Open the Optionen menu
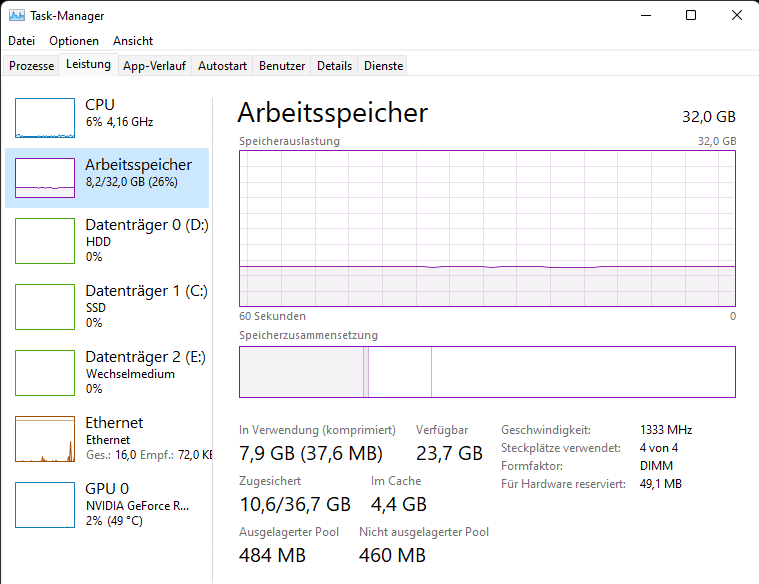Screen dimensions: 759x584 [74, 41]
